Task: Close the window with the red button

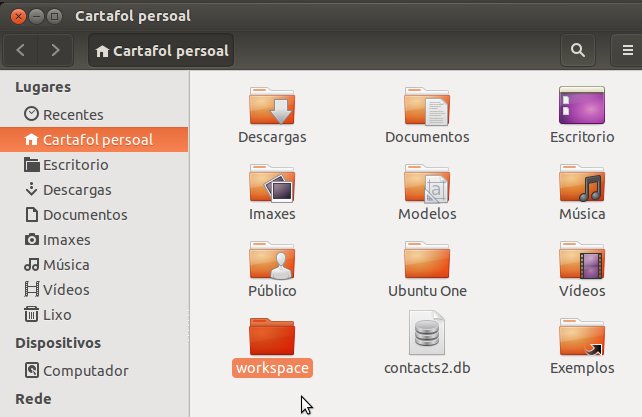Action: coord(18,16)
